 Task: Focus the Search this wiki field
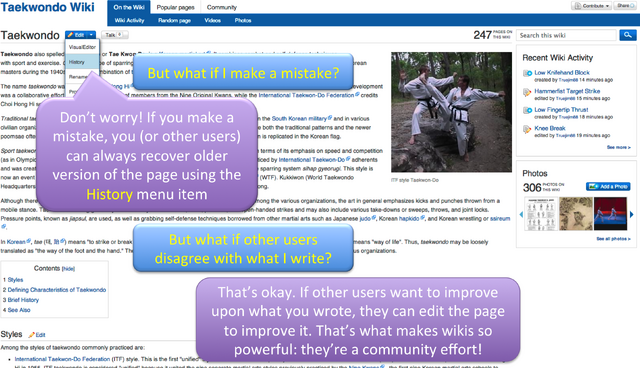point(567,35)
